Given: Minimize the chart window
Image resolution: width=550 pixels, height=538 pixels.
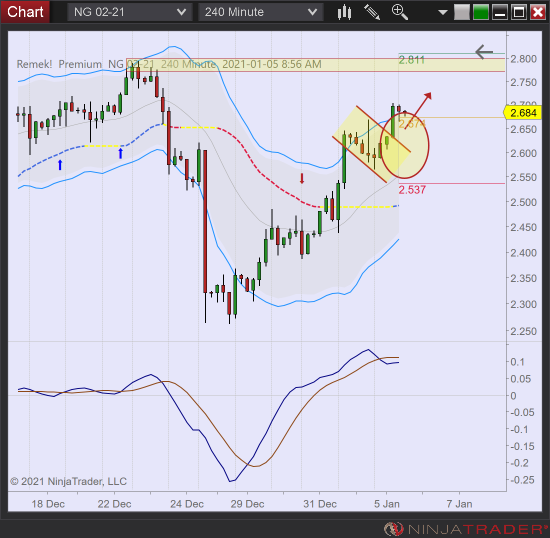Looking at the screenshot, I should [499, 12].
